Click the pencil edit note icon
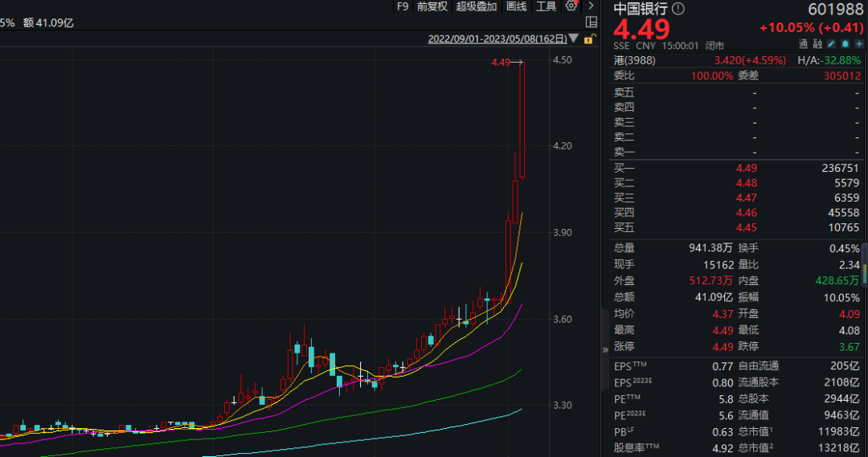The height and width of the screenshot is (457, 868). [832, 43]
